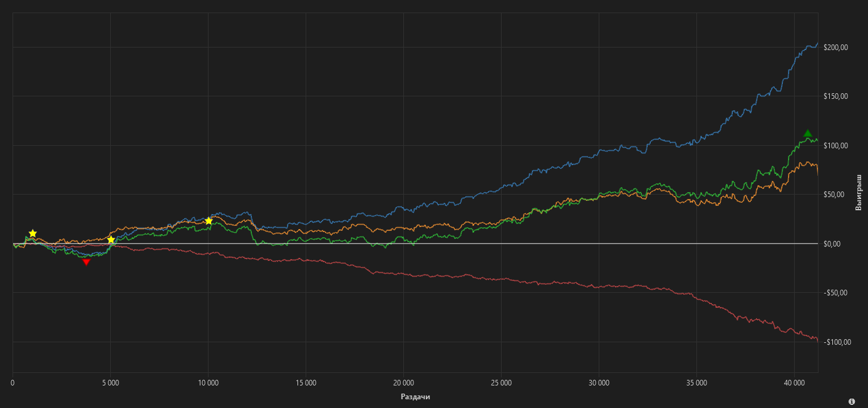Image resolution: width=868 pixels, height=408 pixels.
Task: Click the '5 000' hands tick label
Action: 110,382
